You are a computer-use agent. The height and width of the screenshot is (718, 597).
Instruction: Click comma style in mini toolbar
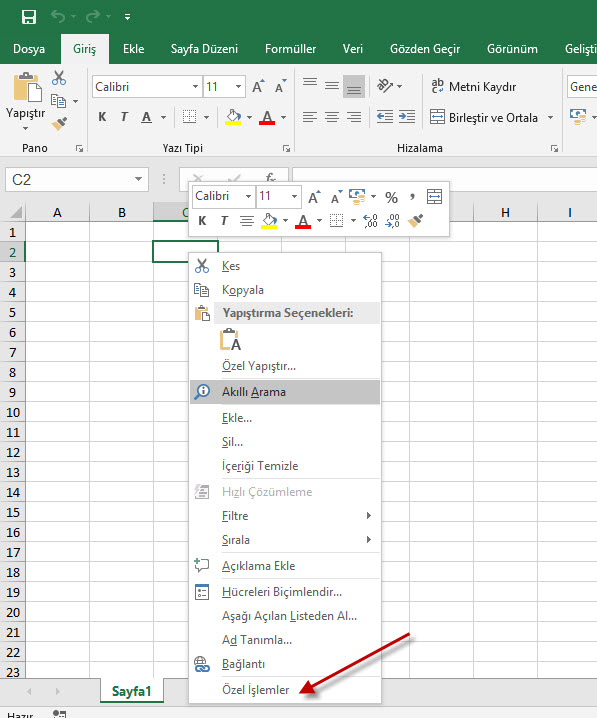click(412, 197)
